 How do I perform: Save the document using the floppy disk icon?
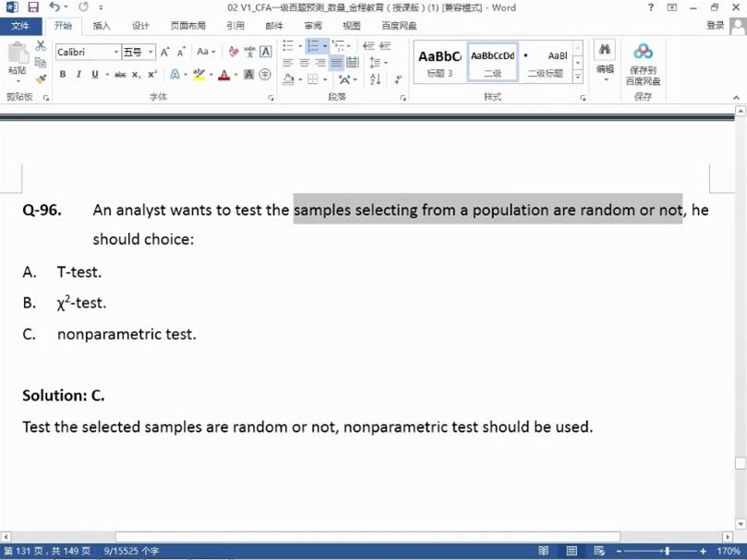[32, 7]
